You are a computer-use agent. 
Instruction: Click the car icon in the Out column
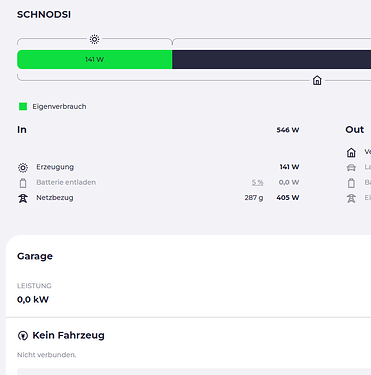coord(351,167)
